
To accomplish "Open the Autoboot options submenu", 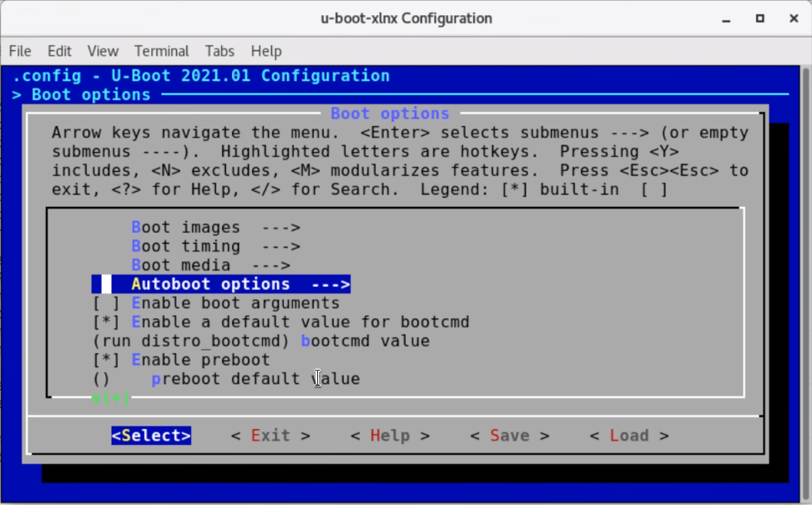I will click(221, 285).
